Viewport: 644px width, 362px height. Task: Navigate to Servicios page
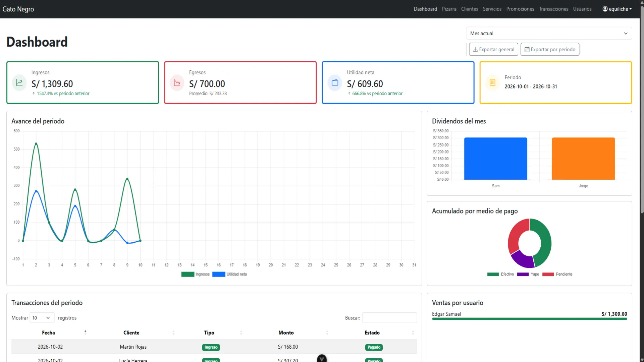click(x=492, y=9)
